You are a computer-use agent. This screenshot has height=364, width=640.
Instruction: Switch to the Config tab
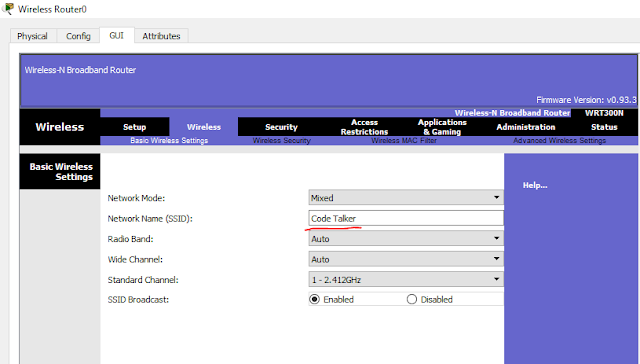78,36
